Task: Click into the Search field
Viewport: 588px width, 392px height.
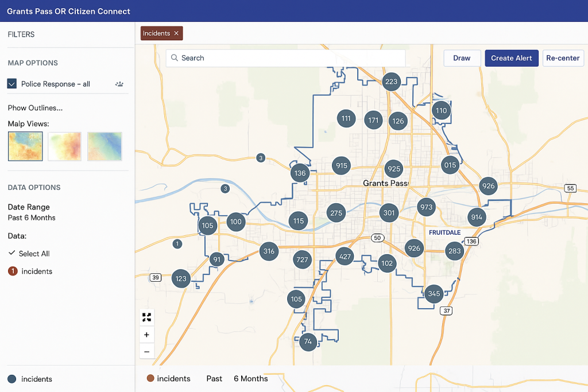Action: coord(286,58)
